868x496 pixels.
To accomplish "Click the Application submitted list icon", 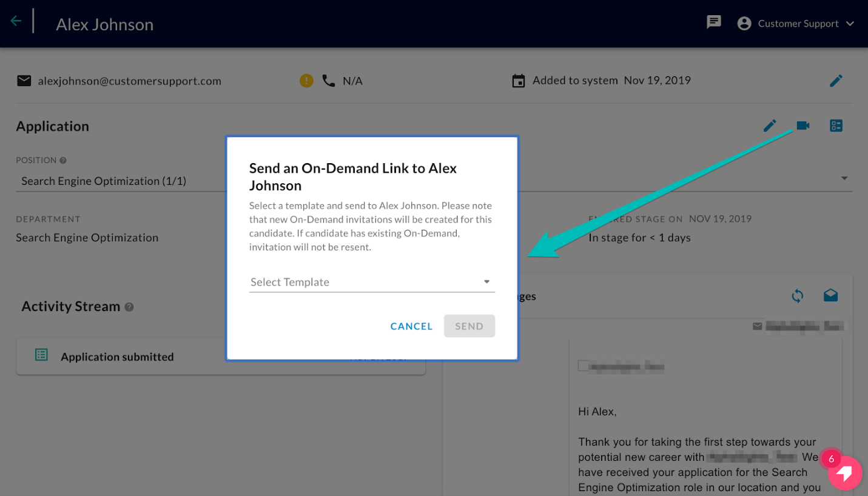I will [41, 355].
